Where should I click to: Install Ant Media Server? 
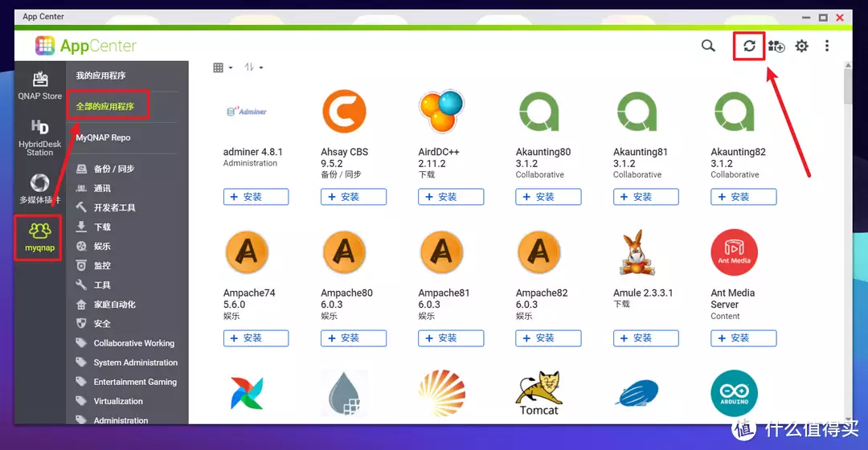coord(743,337)
